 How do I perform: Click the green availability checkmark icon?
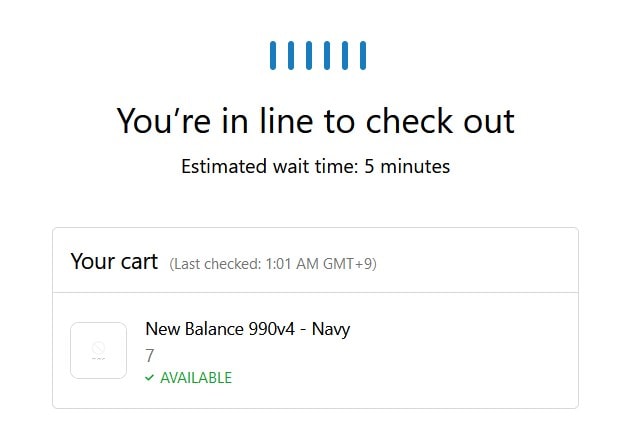(x=150, y=378)
